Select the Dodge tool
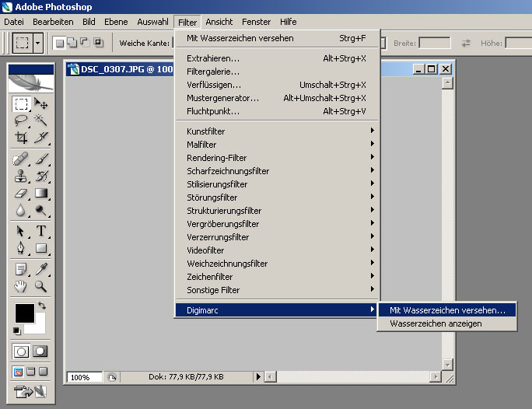The height and width of the screenshot is (409, 532). [x=40, y=210]
